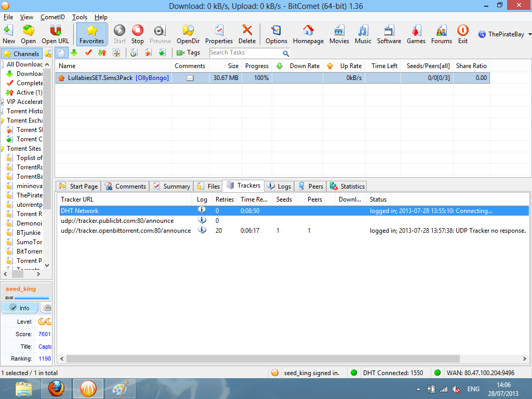This screenshot has width=532, height=399.
Task: Click the Info tab in the user panel
Action: [x=20, y=308]
